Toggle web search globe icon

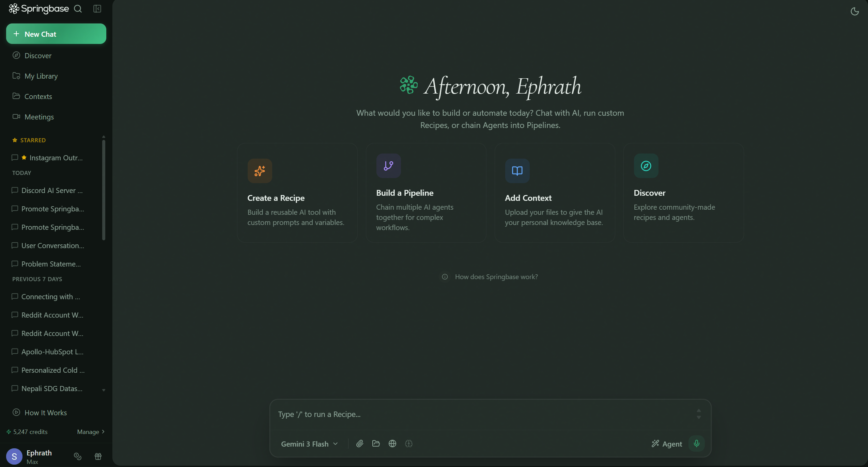[x=392, y=444]
